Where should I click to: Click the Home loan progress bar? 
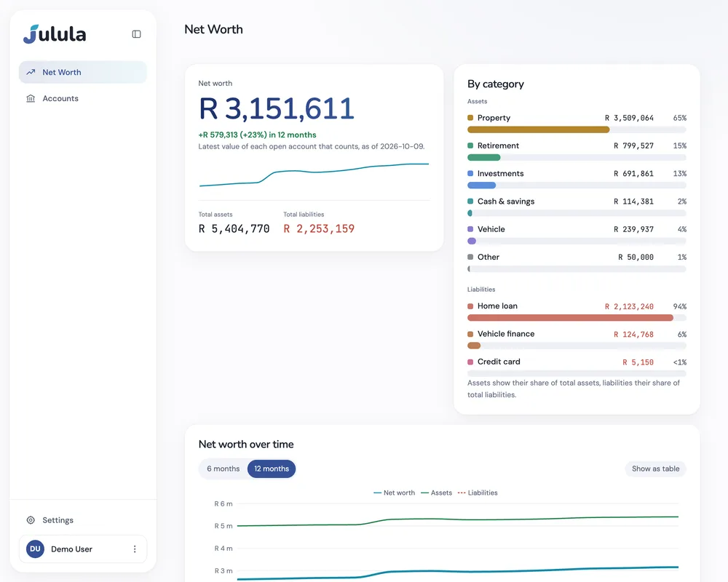577,318
